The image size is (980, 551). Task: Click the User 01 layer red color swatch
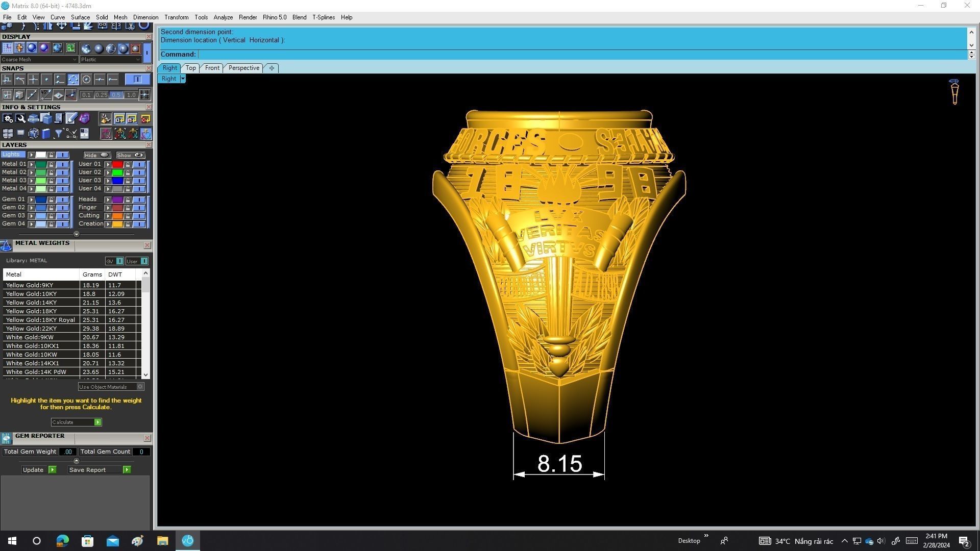117,164
